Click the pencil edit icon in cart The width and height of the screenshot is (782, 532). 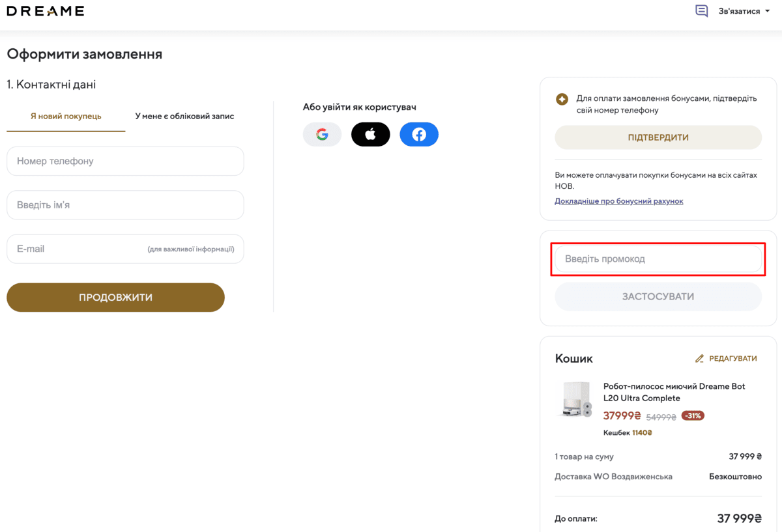(x=700, y=359)
